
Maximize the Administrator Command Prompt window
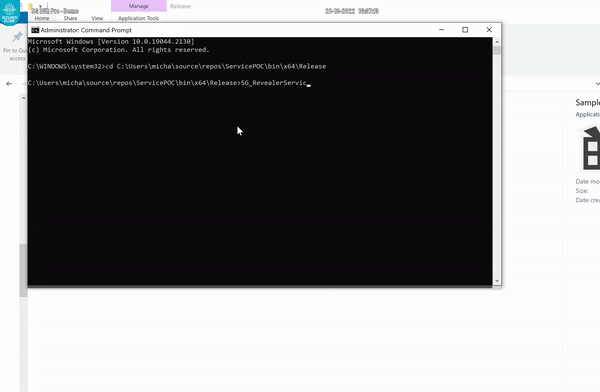465,30
